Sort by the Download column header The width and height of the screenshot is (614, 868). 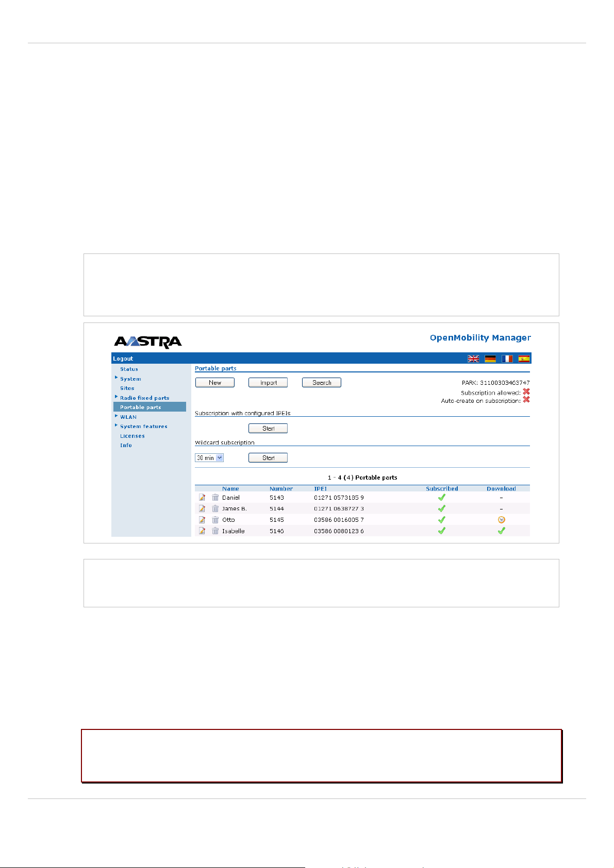pyautogui.click(x=501, y=489)
